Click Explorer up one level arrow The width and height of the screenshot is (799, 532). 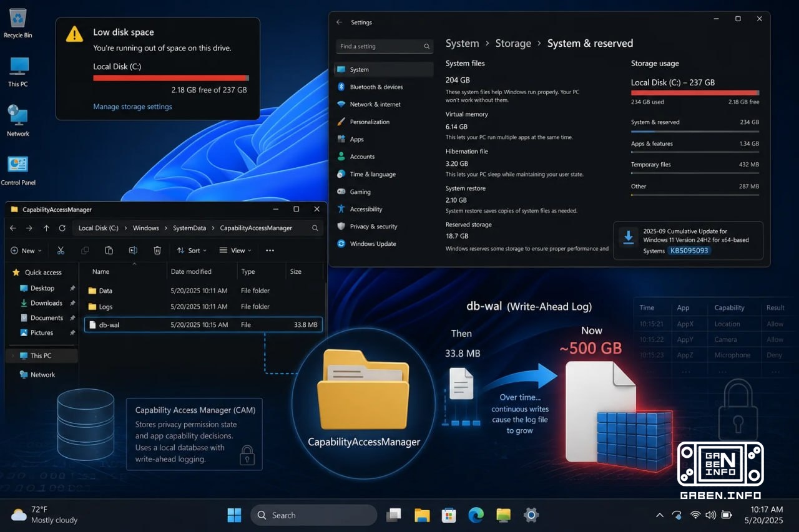[46, 228]
